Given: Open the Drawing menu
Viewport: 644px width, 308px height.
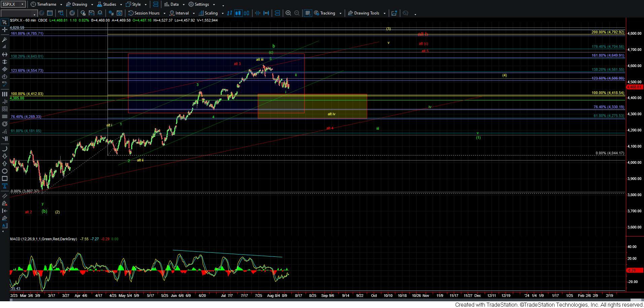Looking at the screenshot, I should (x=77, y=4).
